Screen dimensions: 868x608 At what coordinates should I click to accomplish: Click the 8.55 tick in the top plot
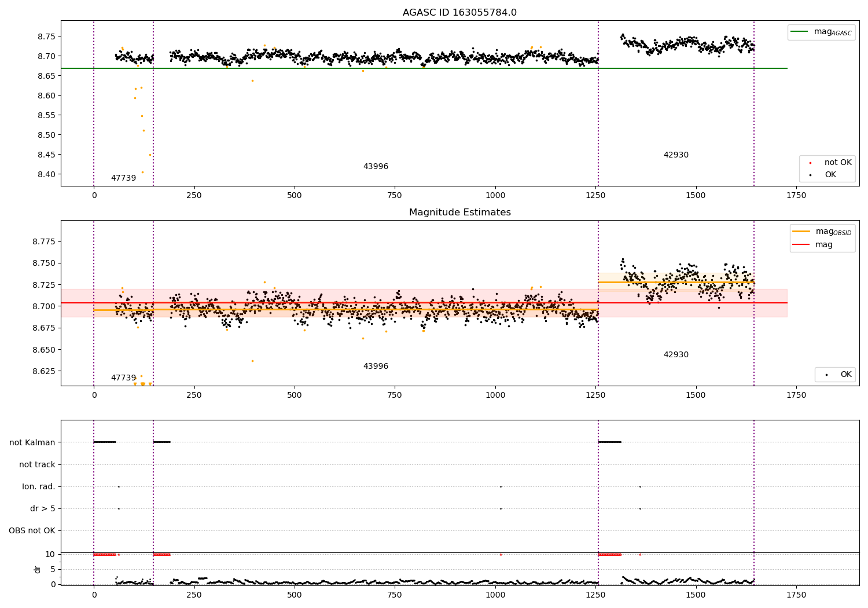(x=46, y=115)
